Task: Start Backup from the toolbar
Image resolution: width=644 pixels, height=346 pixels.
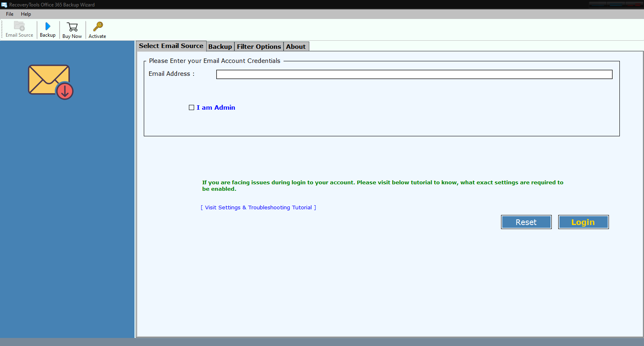Action: (x=48, y=29)
